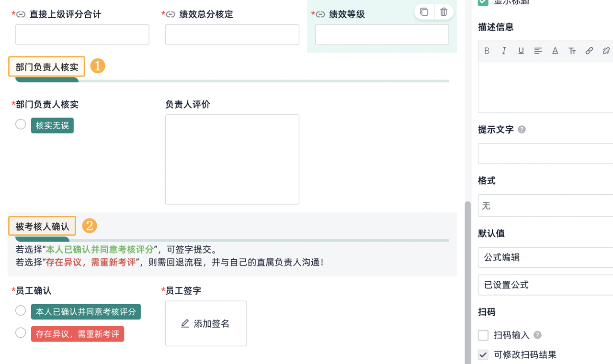Click the instruction line ending 可签字提交。
613x364 pixels.
coord(116,250)
